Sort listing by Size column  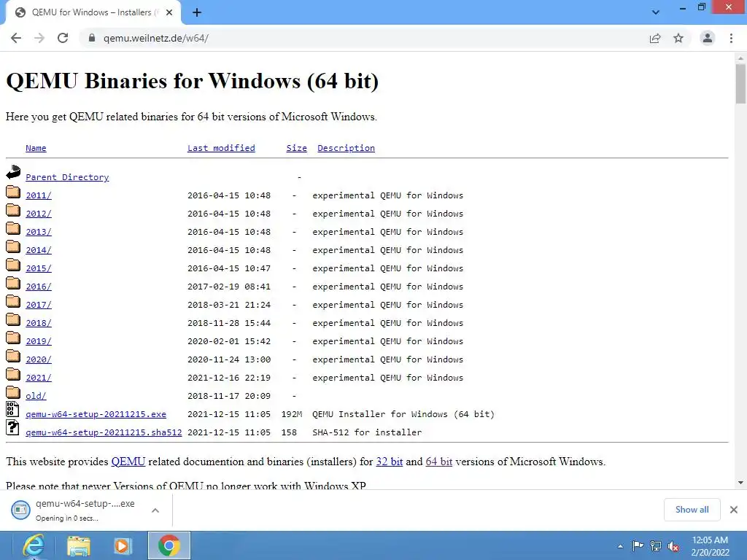[296, 148]
